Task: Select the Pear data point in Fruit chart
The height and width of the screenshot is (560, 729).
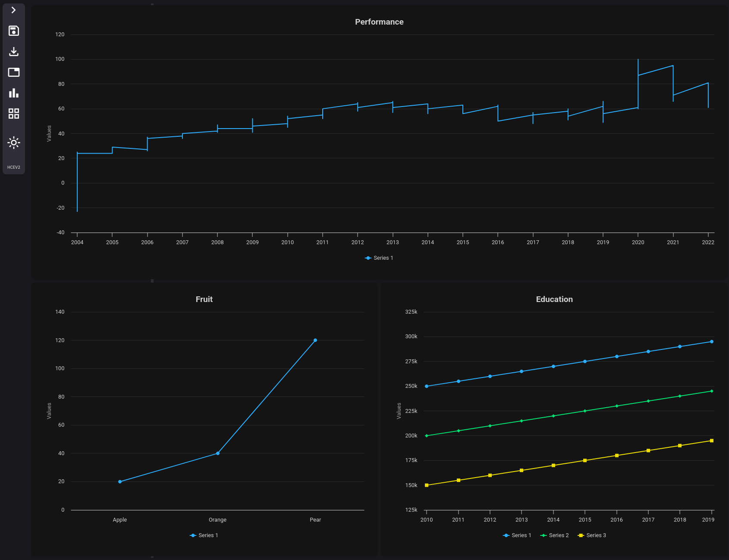Action: click(315, 340)
